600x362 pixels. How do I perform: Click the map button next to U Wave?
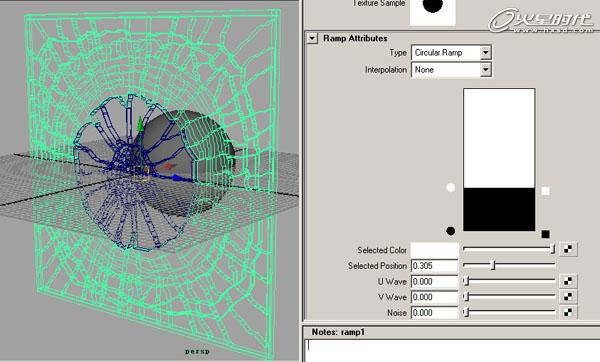pos(568,281)
